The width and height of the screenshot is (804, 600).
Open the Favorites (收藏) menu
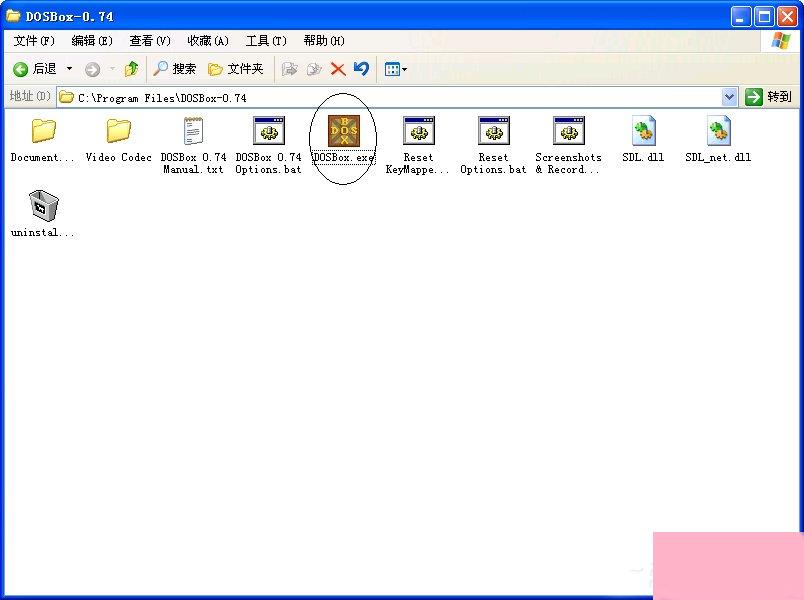click(x=208, y=41)
